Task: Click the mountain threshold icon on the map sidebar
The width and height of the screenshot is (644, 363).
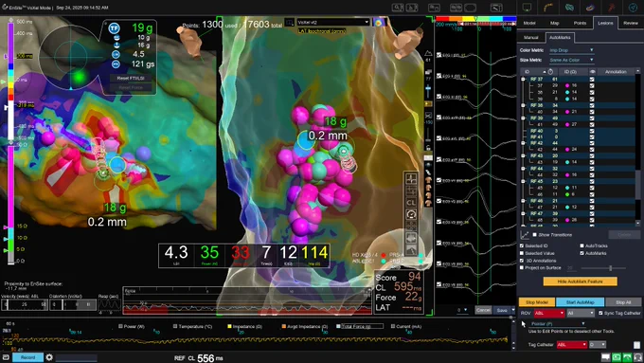Action: coord(428,53)
